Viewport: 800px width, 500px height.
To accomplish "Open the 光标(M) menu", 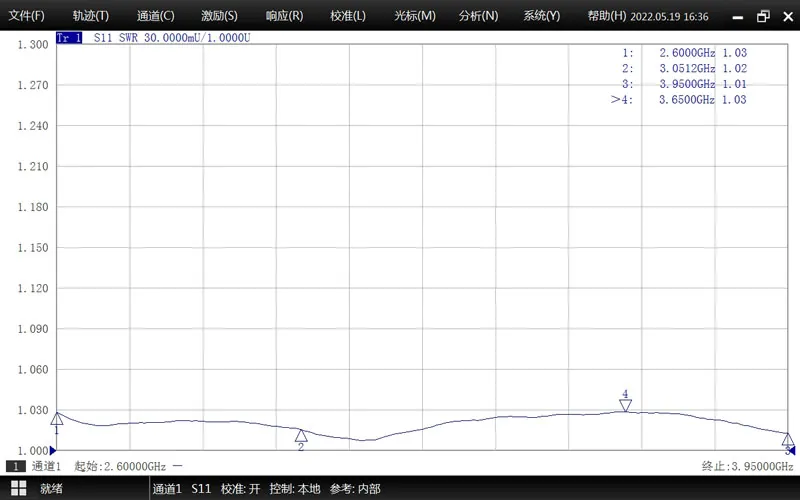I will pos(415,16).
